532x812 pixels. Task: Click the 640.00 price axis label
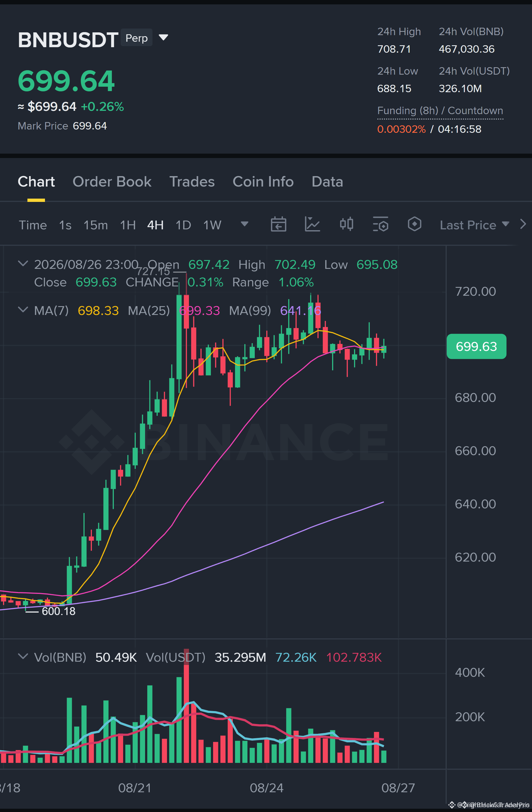pos(476,504)
